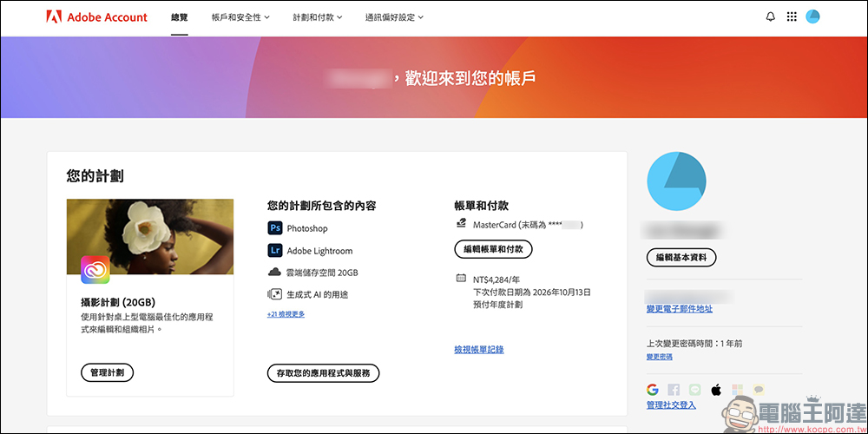
Task: Expand the 通訊偏好設定 dropdown menu
Action: pos(394,16)
